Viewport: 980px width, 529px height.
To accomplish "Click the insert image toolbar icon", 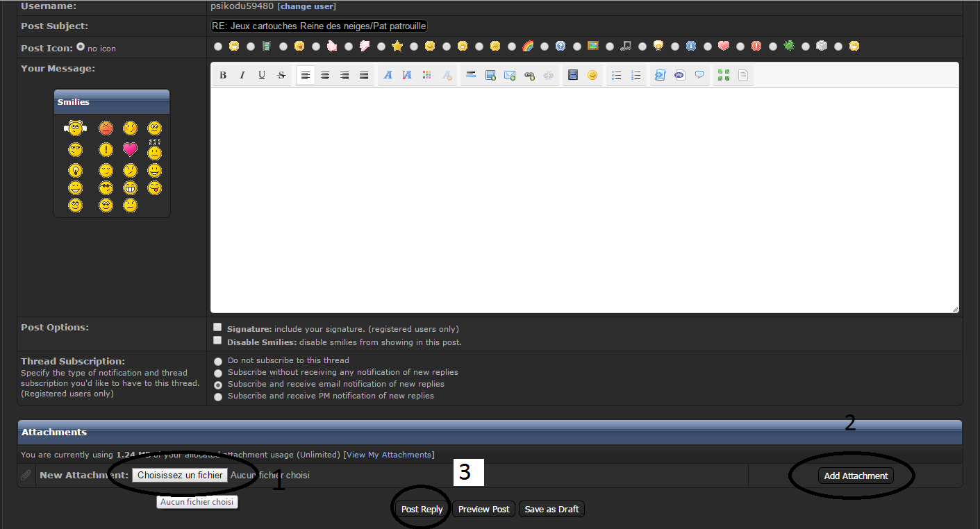I will pyautogui.click(x=490, y=75).
